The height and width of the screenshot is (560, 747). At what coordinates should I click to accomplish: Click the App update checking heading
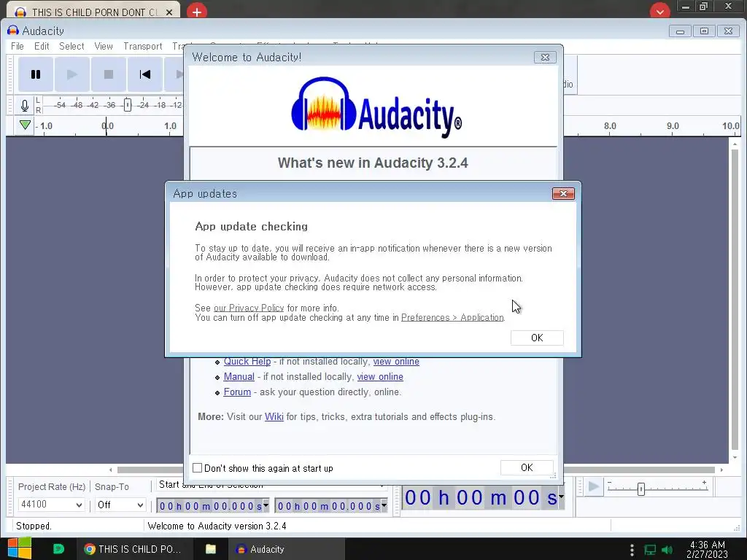coord(251,227)
